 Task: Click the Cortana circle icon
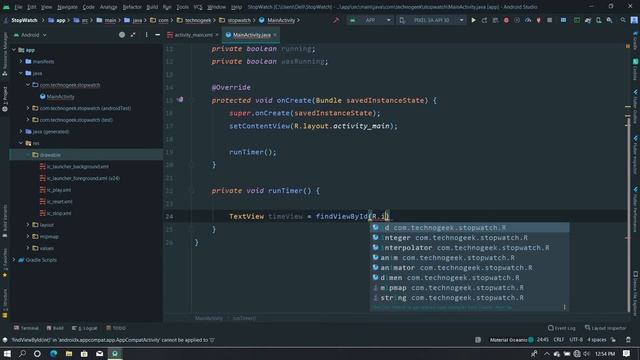click(x=37, y=353)
